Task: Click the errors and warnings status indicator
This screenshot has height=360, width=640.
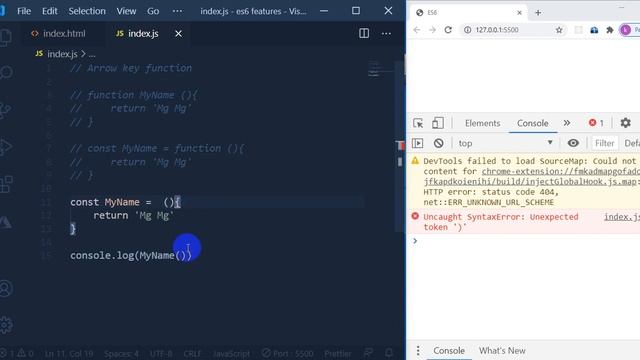Action: tap(17, 353)
